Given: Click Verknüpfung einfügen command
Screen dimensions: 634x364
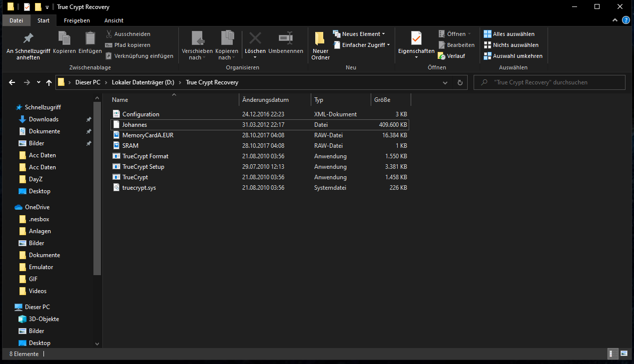Looking at the screenshot, I should [139, 56].
